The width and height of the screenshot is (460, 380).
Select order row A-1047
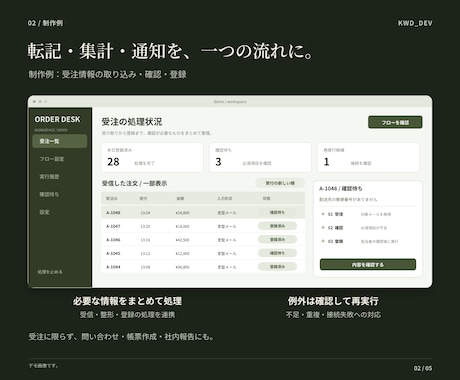[203, 226]
